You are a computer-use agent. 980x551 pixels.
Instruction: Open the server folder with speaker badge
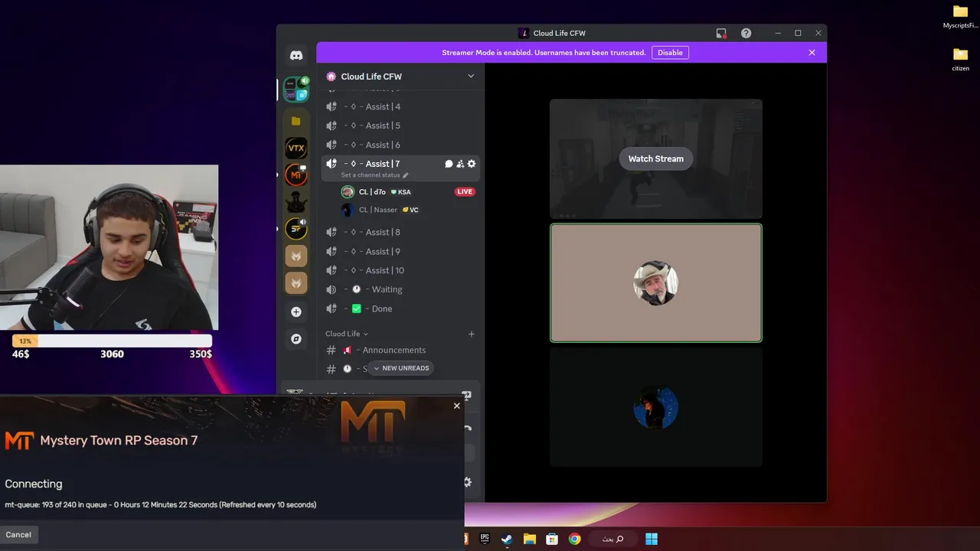296,89
